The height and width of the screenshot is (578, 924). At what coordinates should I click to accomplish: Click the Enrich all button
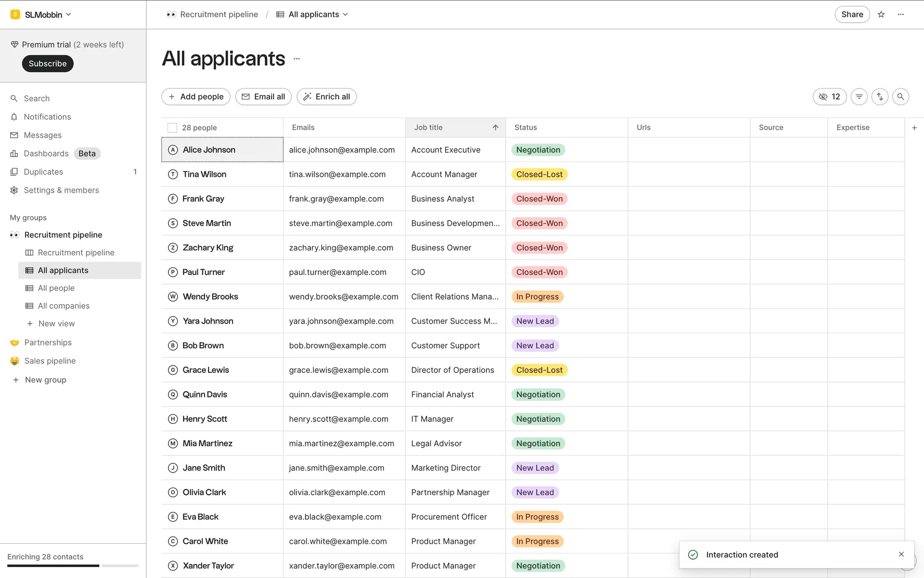coord(327,97)
